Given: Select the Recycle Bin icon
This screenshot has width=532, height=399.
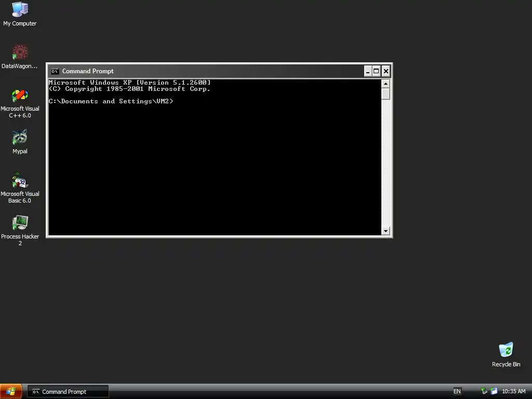Looking at the screenshot, I should coord(506,354).
